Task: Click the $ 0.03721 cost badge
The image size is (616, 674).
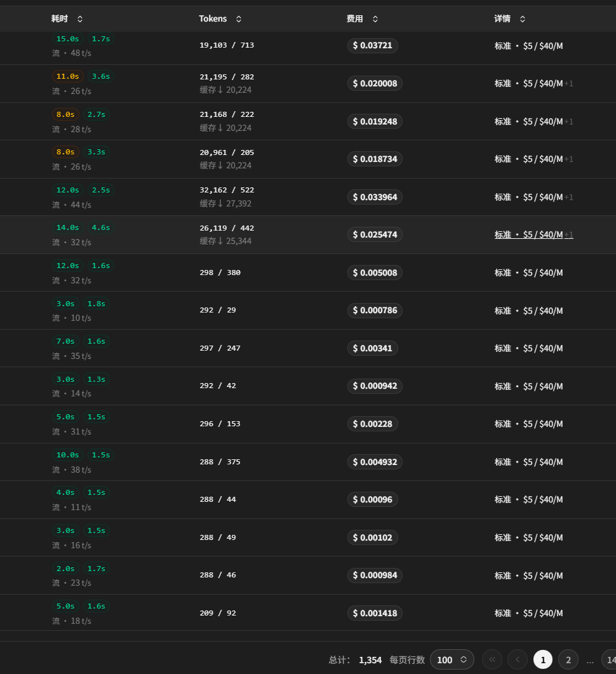Action: [x=372, y=46]
